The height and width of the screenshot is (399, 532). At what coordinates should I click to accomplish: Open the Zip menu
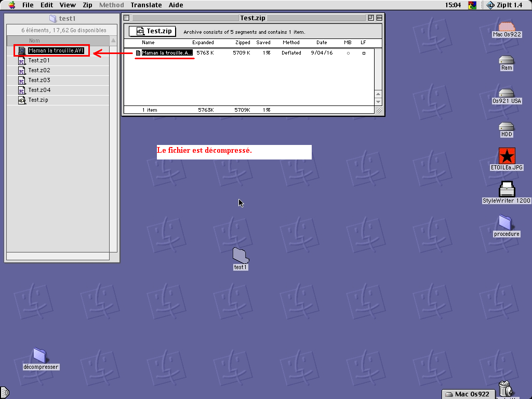[x=87, y=5]
